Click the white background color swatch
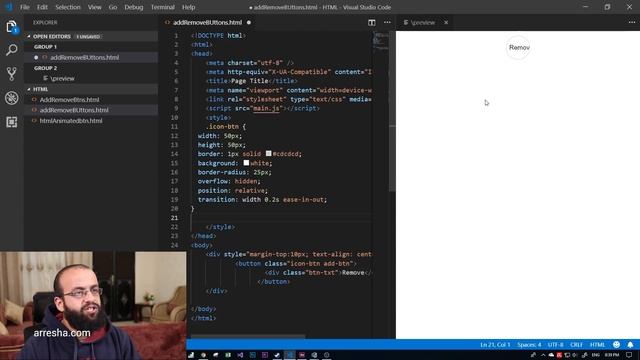 246,162
